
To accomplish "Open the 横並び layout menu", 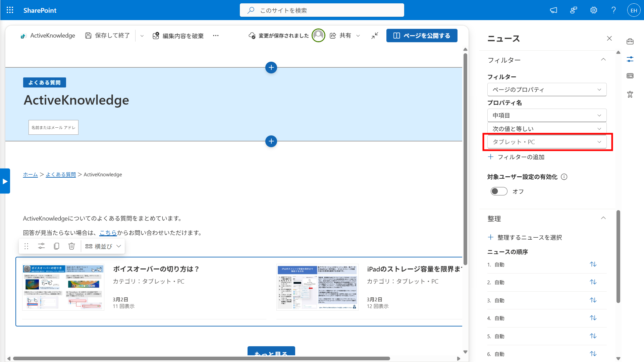I will [x=103, y=246].
